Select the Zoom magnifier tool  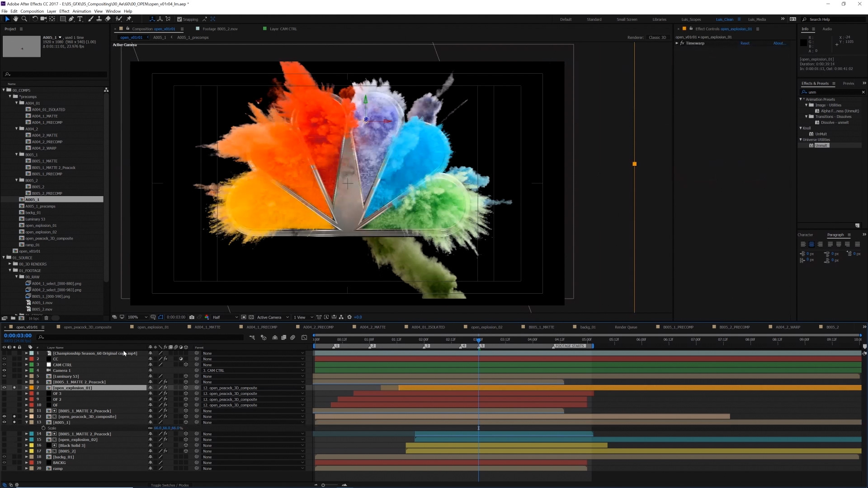point(24,19)
